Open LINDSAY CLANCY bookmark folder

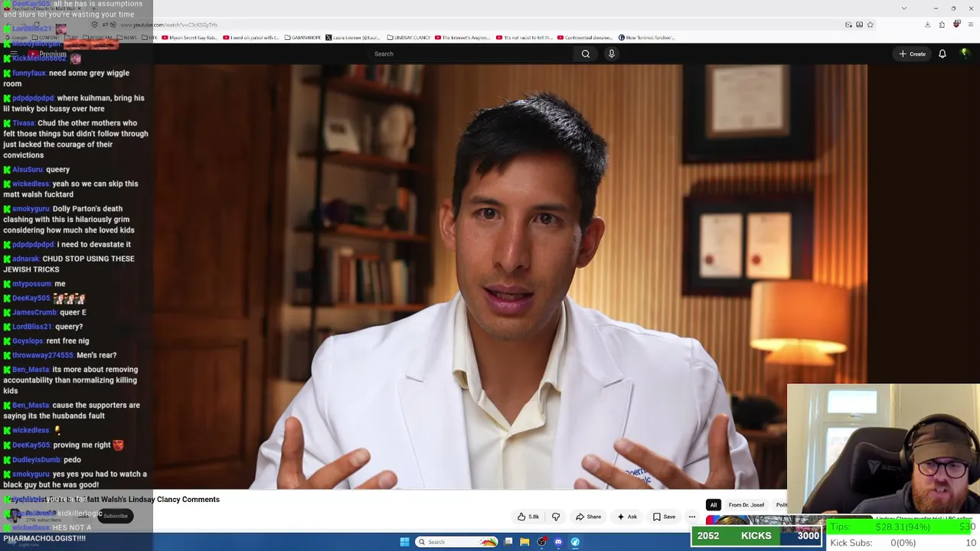409,37
